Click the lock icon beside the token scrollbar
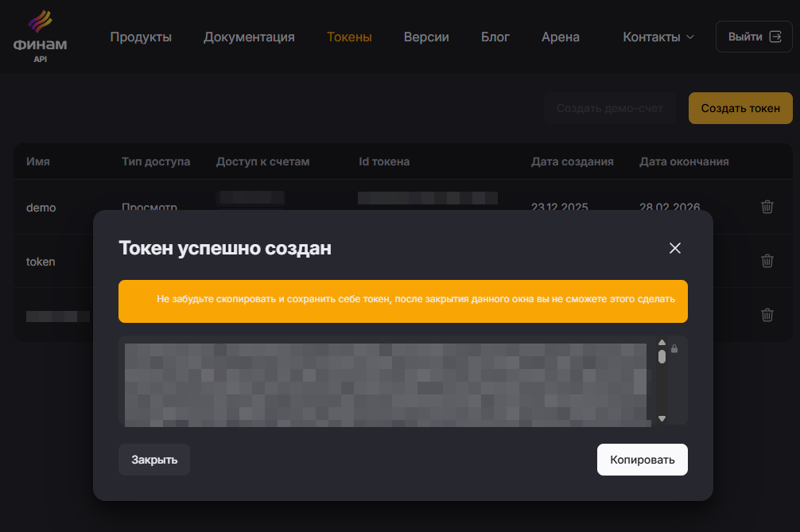Screen dimensions: 800x532 click(674, 348)
